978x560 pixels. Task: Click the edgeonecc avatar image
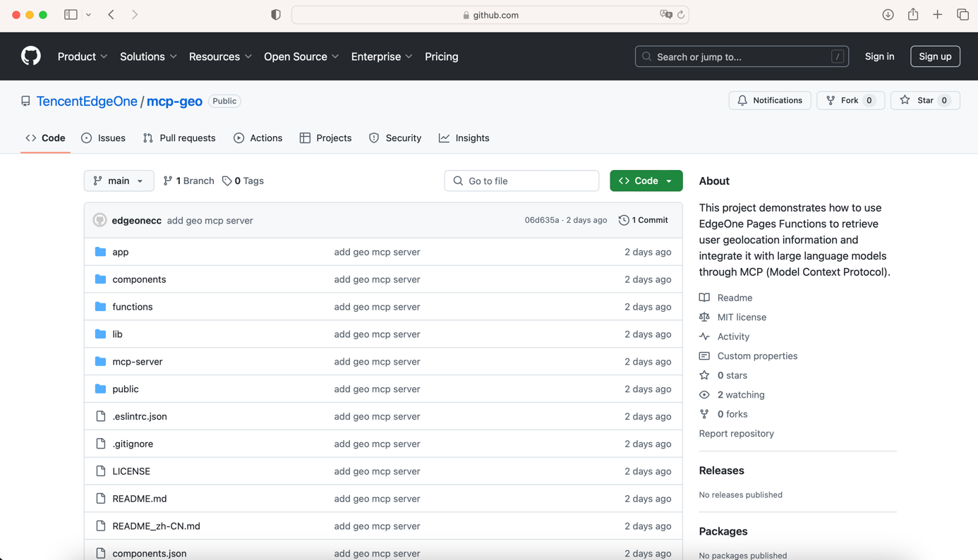[100, 220]
